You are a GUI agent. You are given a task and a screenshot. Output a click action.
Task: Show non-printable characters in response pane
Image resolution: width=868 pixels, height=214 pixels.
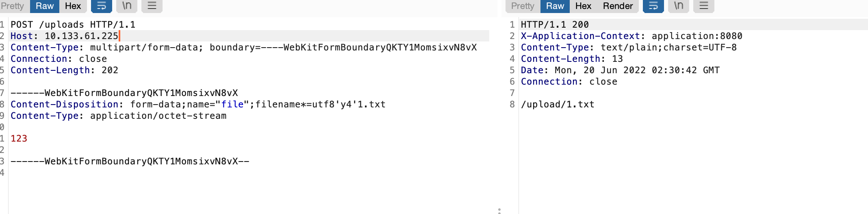(679, 6)
